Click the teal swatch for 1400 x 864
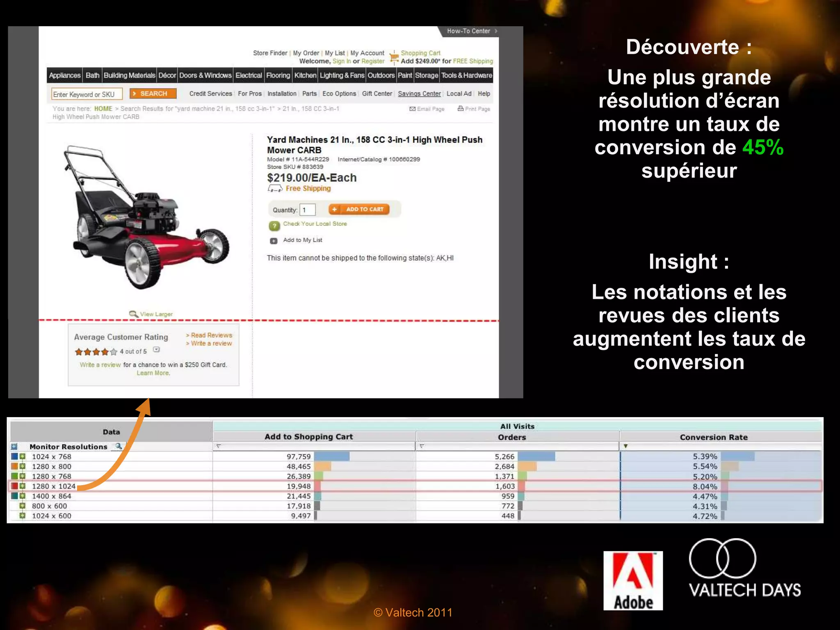 pyautogui.click(x=14, y=495)
